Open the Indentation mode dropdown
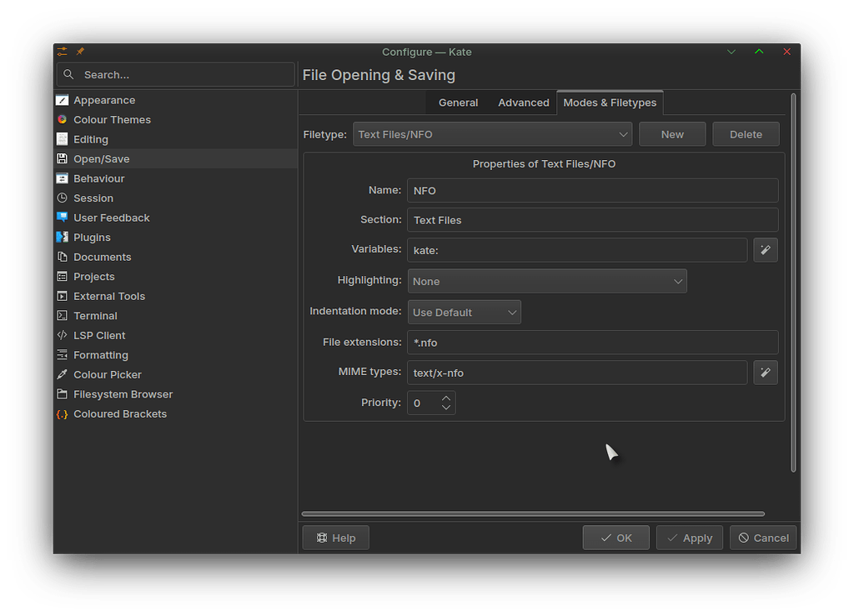The image size is (854, 616). point(464,312)
